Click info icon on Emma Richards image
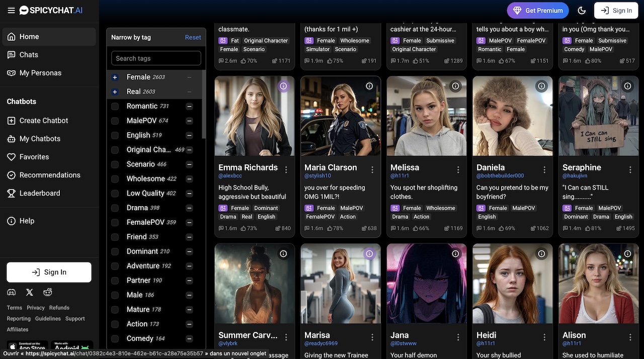644x359 pixels. click(x=283, y=86)
